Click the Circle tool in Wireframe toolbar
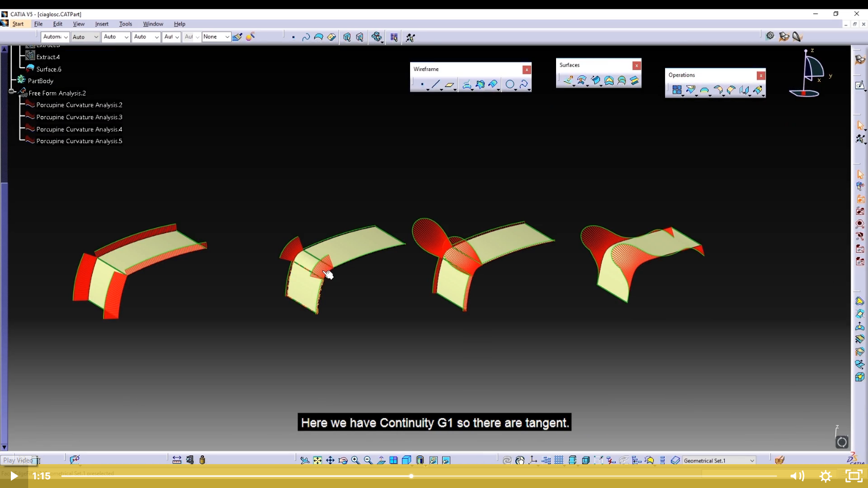The width and height of the screenshot is (868, 488). (x=509, y=85)
